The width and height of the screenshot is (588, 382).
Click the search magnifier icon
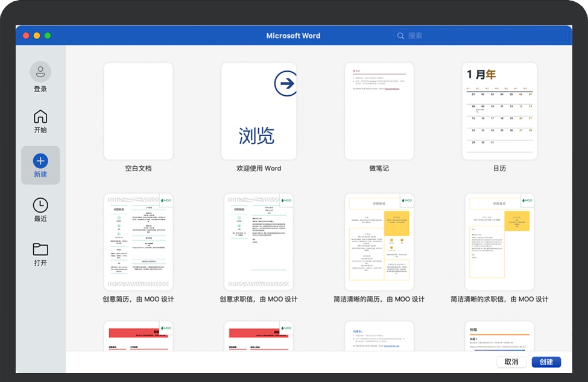pyautogui.click(x=400, y=36)
